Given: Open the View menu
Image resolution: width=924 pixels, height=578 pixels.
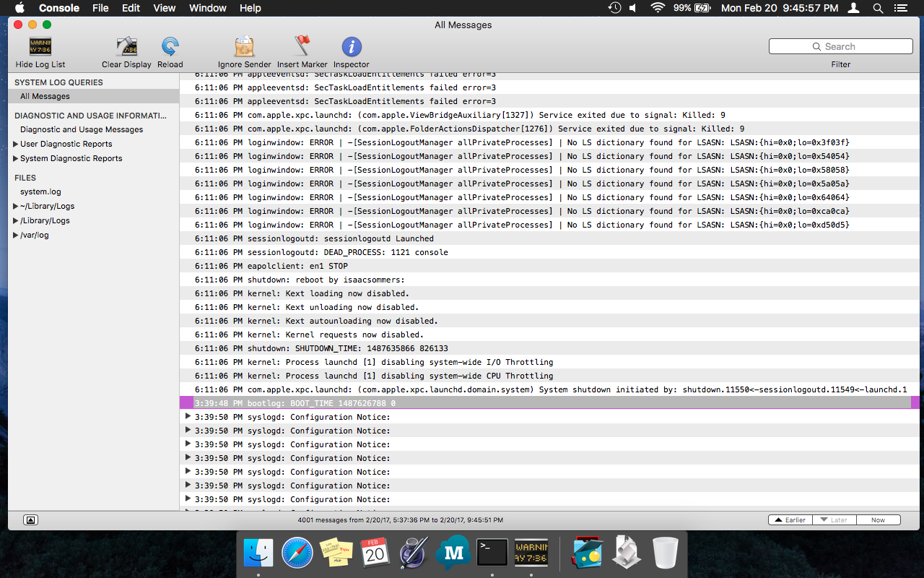Looking at the screenshot, I should pyautogui.click(x=165, y=8).
